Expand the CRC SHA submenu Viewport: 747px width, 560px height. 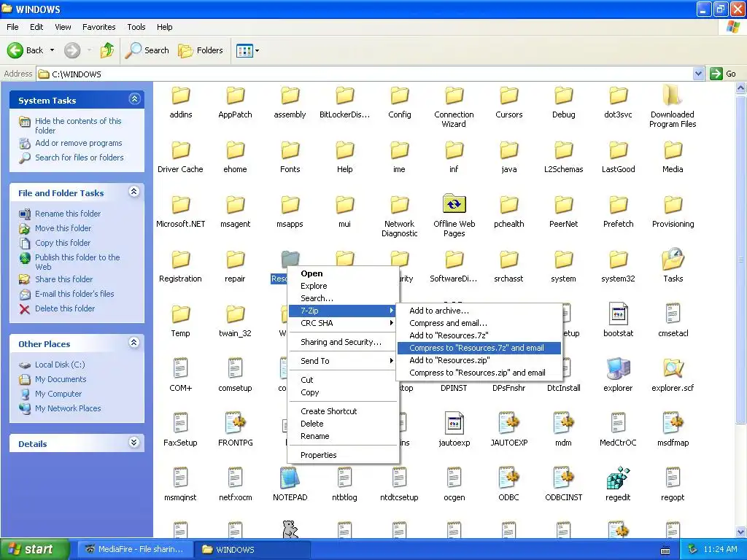(343, 323)
